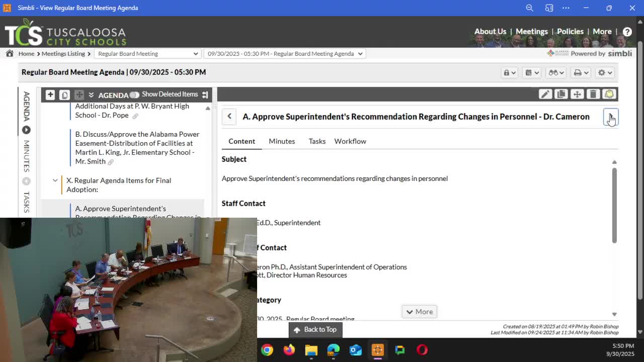This screenshot has width=644, height=362.
Task: Click the Back to Top button
Action: tap(315, 329)
